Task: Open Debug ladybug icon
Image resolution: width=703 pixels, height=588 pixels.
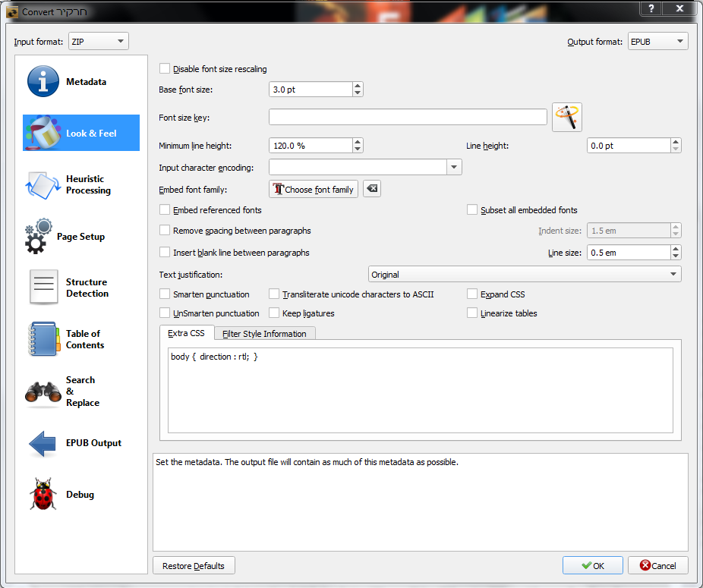Action: (x=43, y=494)
